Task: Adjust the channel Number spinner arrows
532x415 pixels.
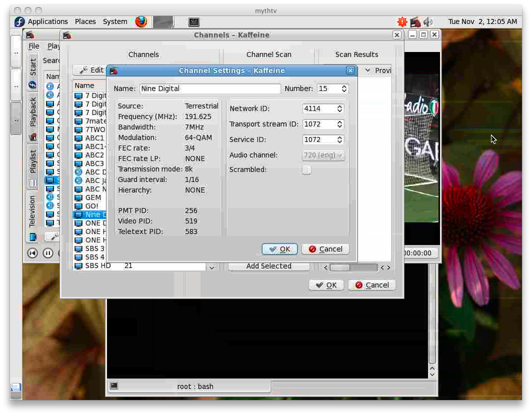Action: click(344, 88)
